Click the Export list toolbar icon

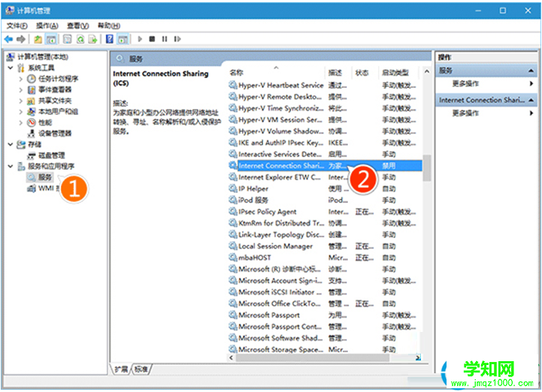pyautogui.click(x=92, y=39)
